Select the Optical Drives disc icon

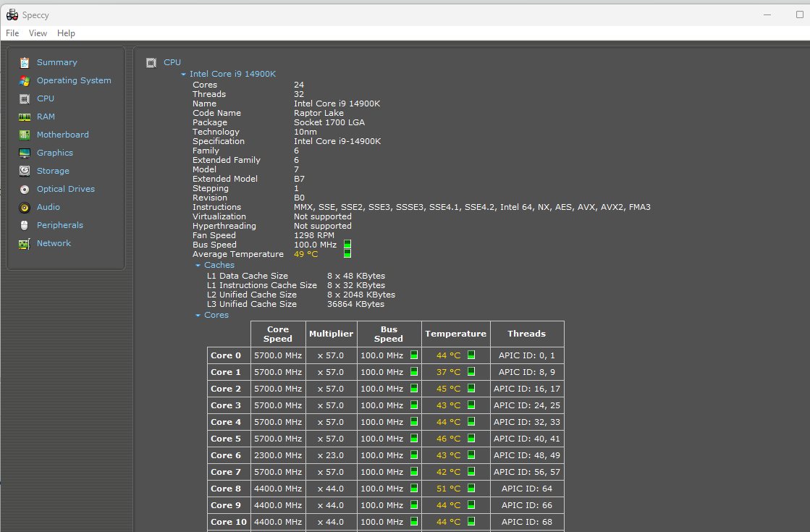25,190
